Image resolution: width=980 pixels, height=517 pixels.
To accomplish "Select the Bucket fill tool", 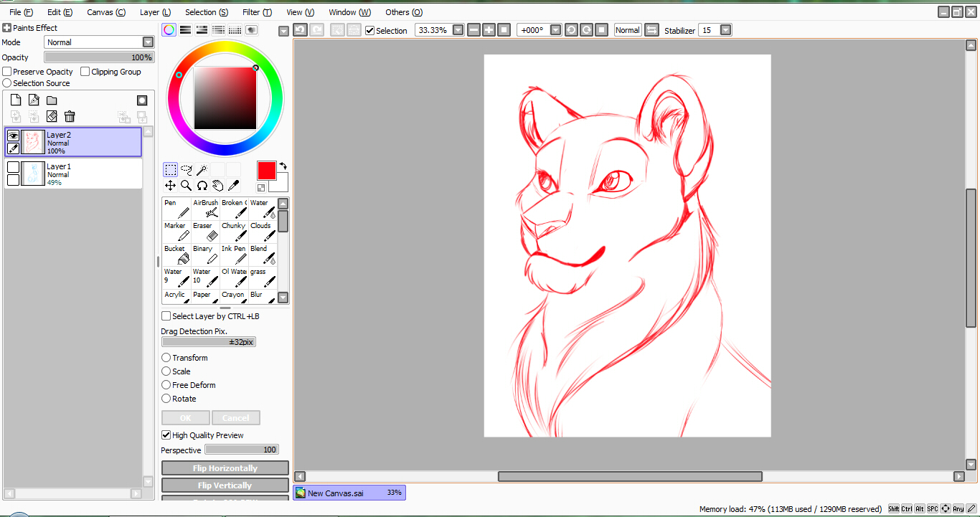I will tap(176, 255).
